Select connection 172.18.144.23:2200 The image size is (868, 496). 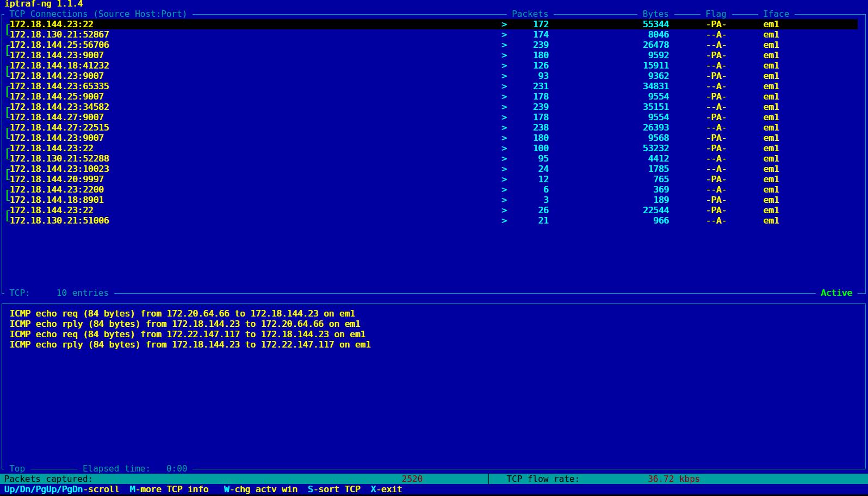point(433,190)
